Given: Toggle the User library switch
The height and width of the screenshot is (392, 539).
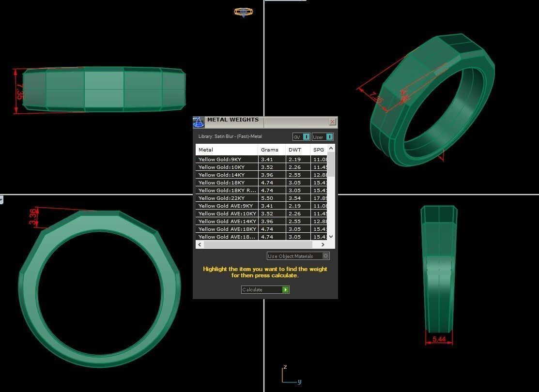Looking at the screenshot, I should tap(323, 137).
